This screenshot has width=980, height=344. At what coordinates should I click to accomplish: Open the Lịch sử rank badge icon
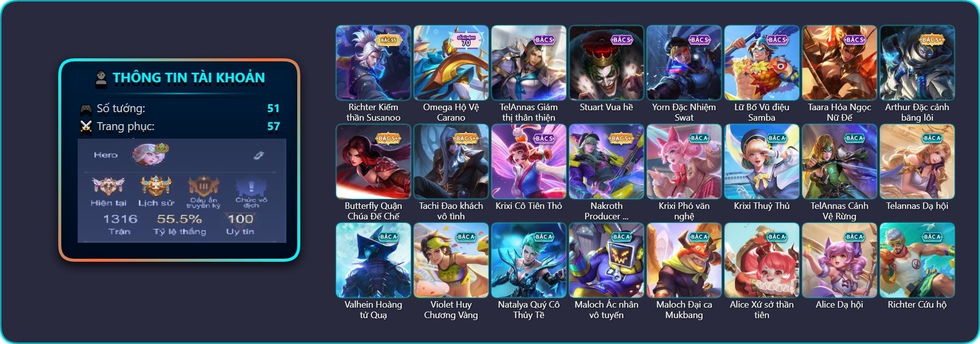[x=156, y=186]
